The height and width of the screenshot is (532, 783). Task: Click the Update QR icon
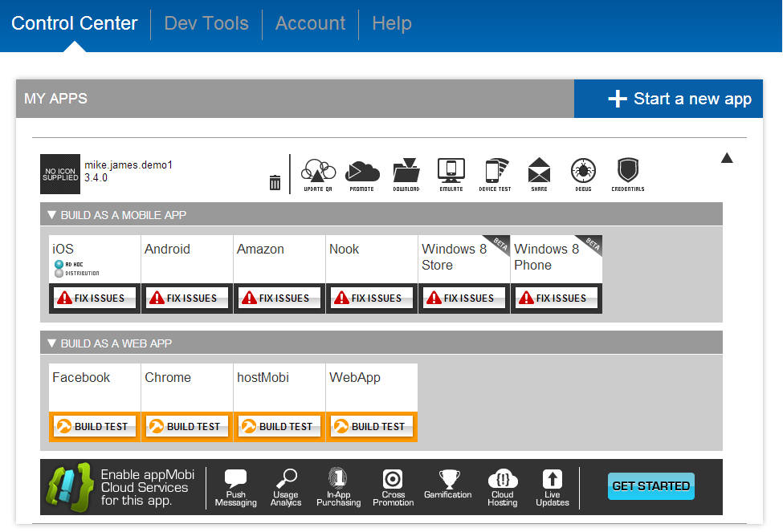pos(318,175)
